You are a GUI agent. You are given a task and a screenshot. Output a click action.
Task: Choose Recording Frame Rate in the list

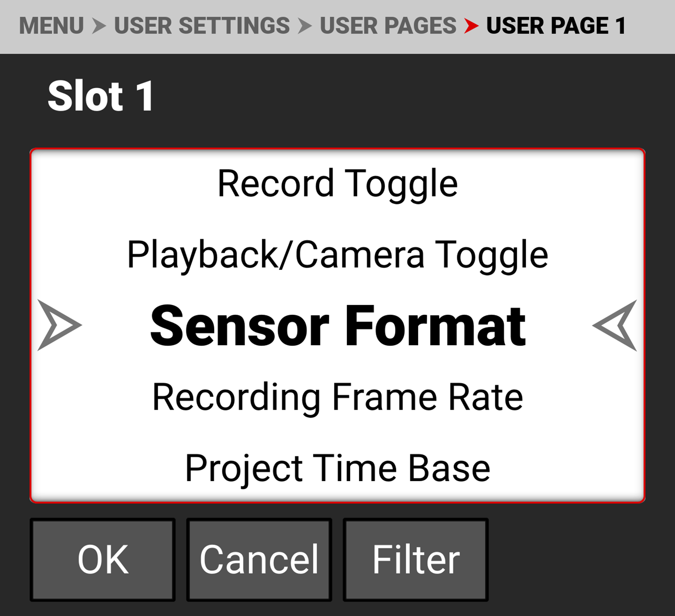(x=337, y=397)
